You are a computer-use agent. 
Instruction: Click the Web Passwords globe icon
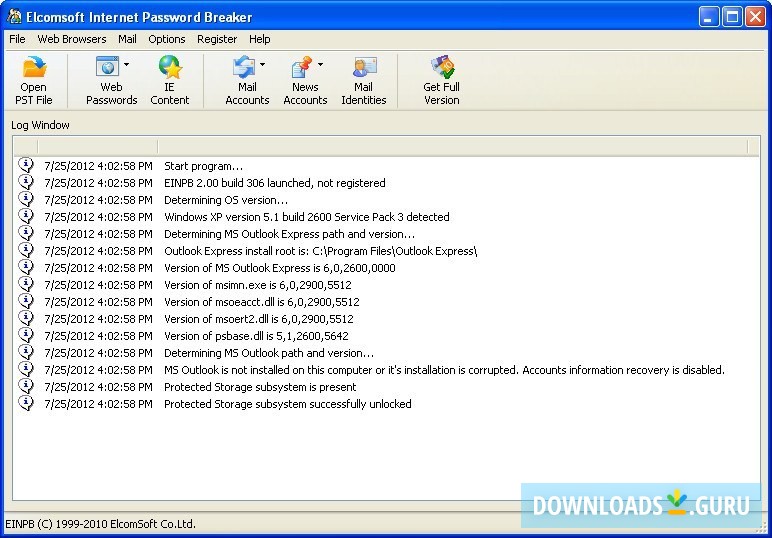(x=107, y=66)
